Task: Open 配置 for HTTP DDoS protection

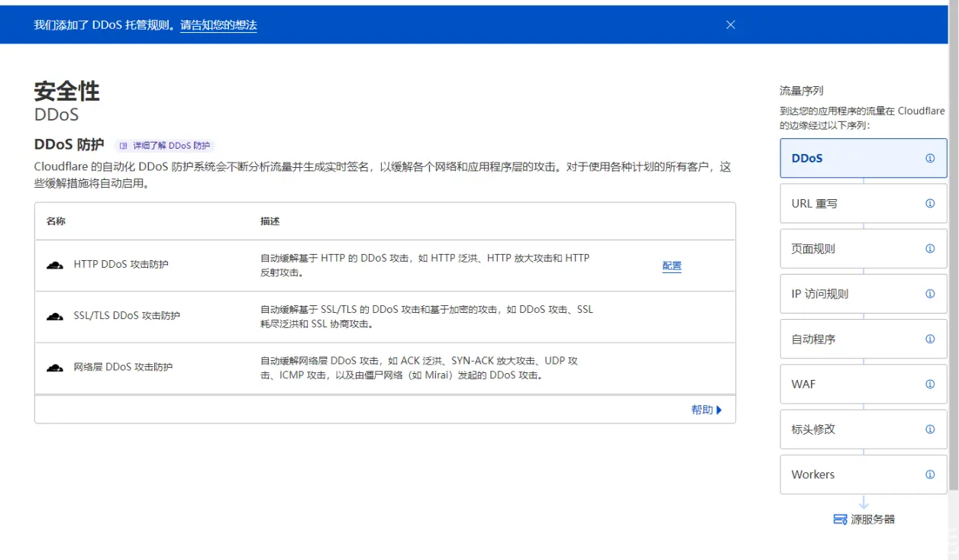Action: [672, 266]
